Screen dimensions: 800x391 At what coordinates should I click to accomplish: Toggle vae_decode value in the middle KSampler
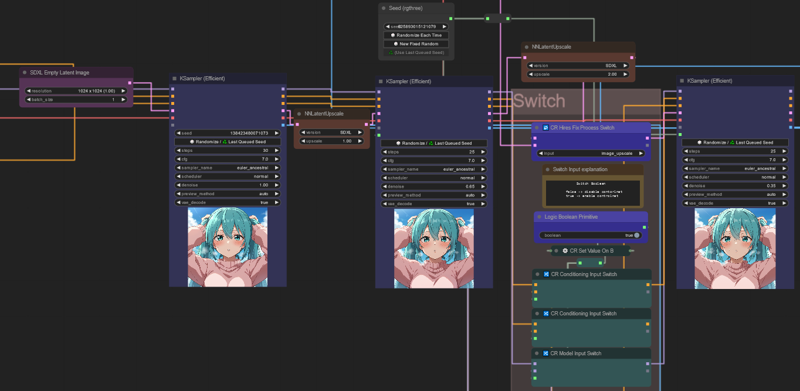point(434,204)
